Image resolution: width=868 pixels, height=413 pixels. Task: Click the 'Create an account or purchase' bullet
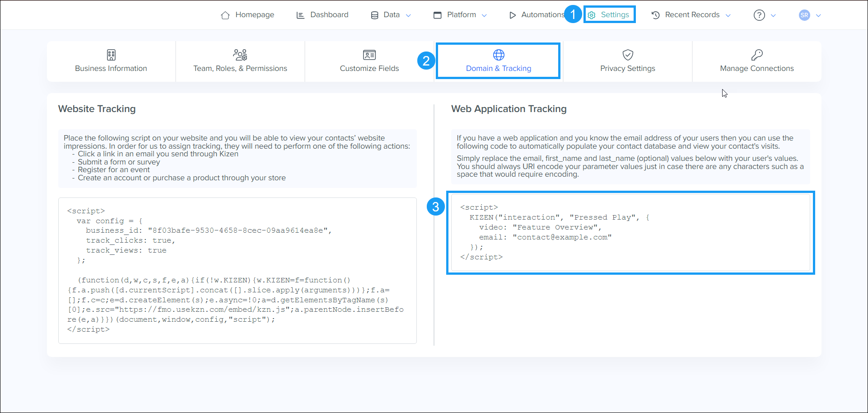coord(182,178)
